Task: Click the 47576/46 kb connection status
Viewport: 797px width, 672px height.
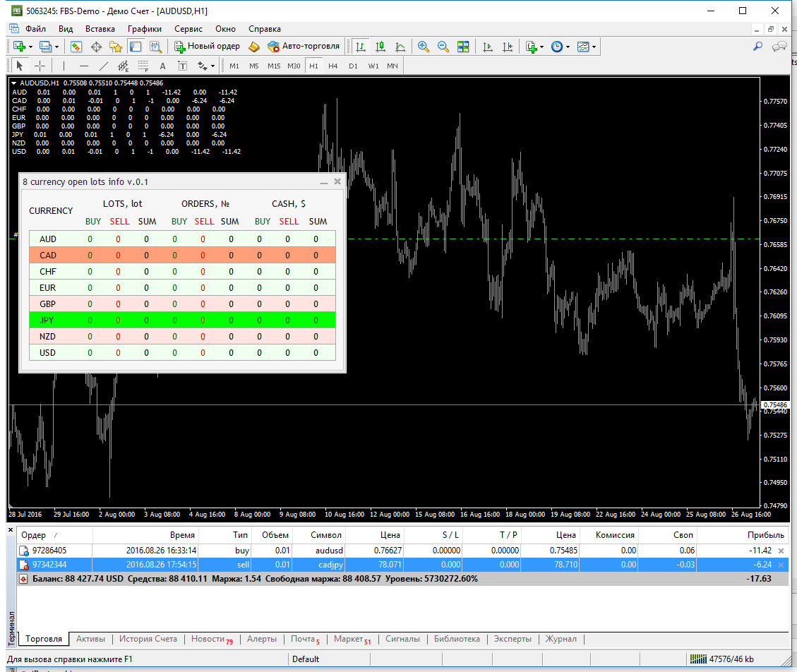Action: click(x=722, y=659)
